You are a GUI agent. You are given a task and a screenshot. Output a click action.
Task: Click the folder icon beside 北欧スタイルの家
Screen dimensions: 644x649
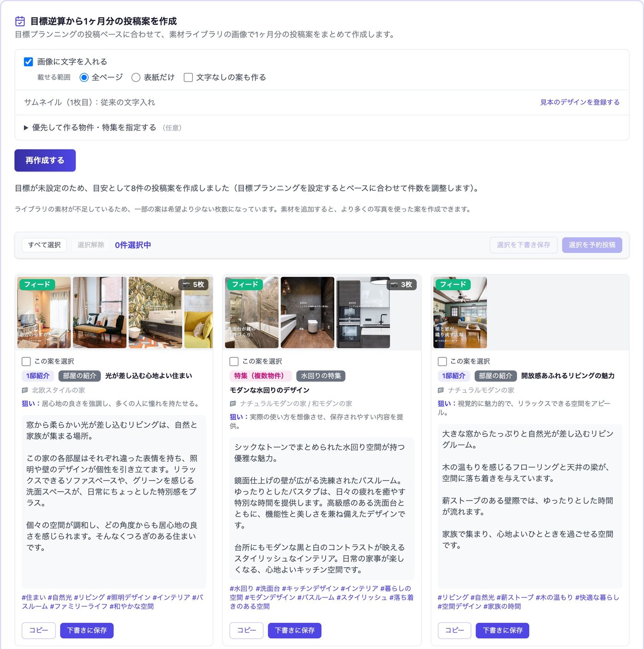[x=25, y=390]
